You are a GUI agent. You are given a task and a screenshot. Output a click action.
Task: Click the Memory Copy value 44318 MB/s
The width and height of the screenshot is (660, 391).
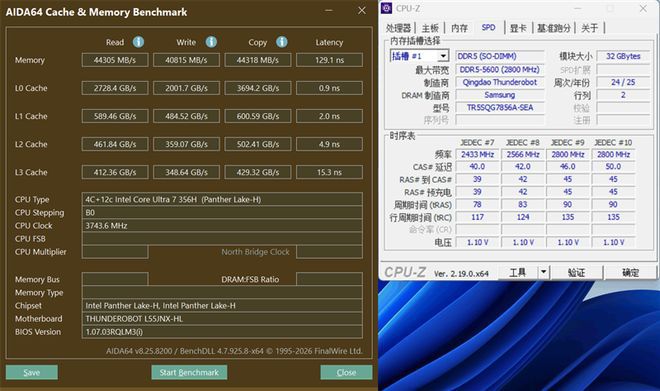pyautogui.click(x=258, y=60)
